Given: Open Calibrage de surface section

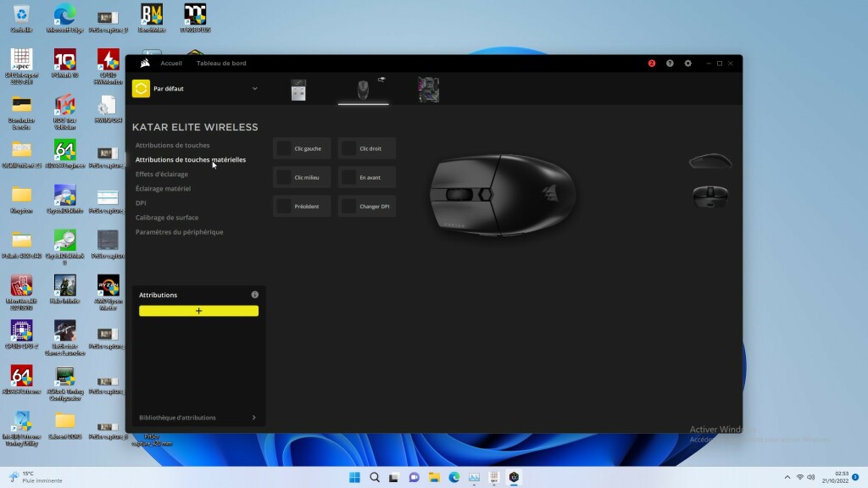Looking at the screenshot, I should point(167,218).
